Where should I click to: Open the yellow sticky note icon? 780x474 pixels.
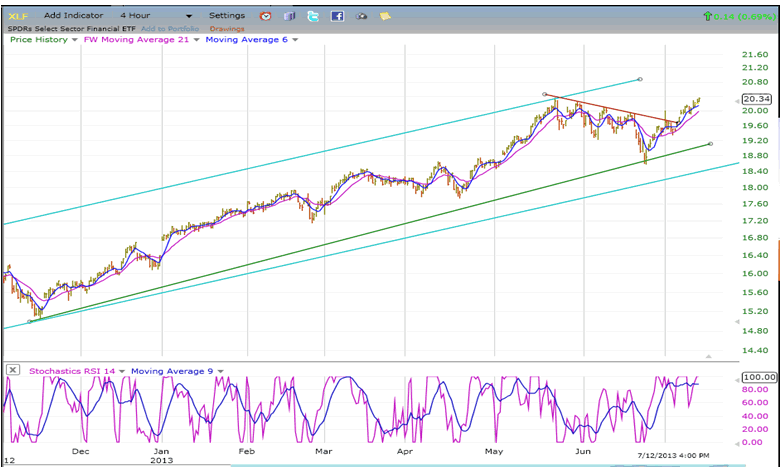[x=385, y=17]
